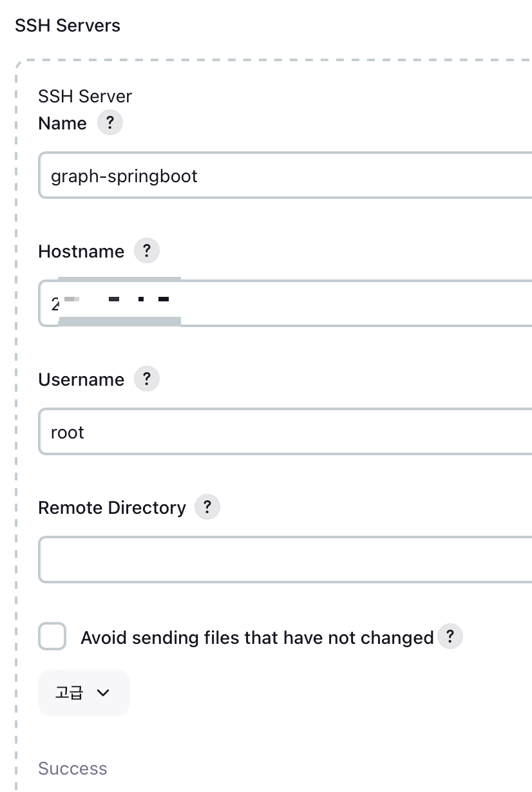
Task: Select the Username field containing root
Action: 283,432
